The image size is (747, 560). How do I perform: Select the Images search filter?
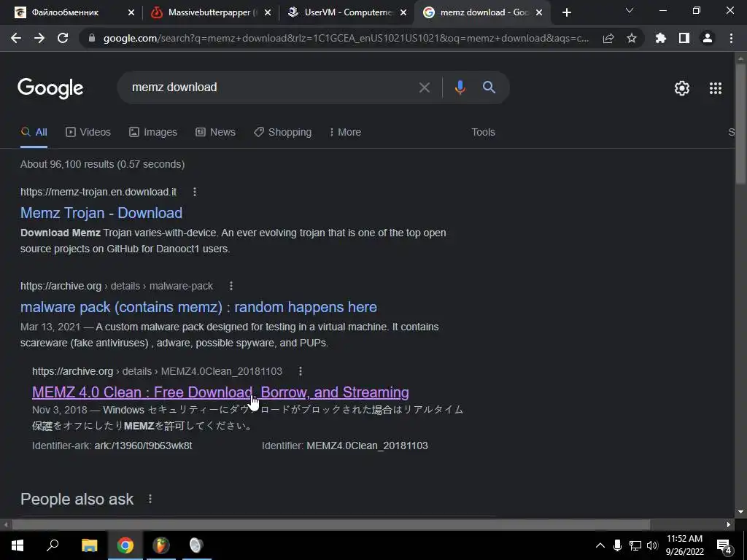153,133
